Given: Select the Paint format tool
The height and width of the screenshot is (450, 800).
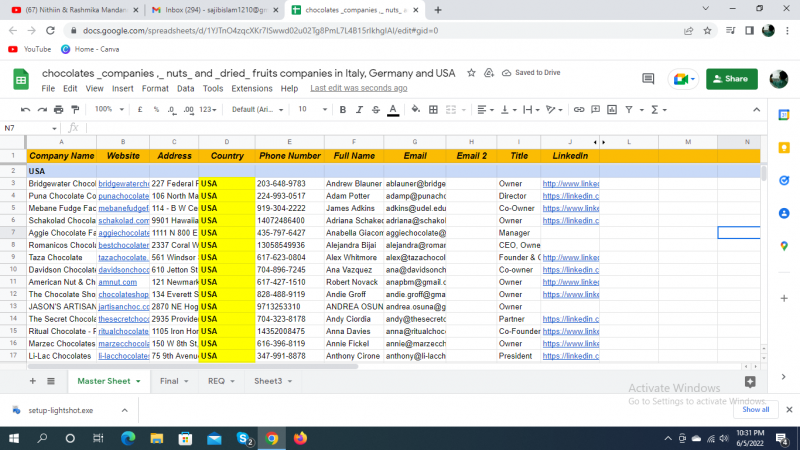Looking at the screenshot, I should click(75, 110).
